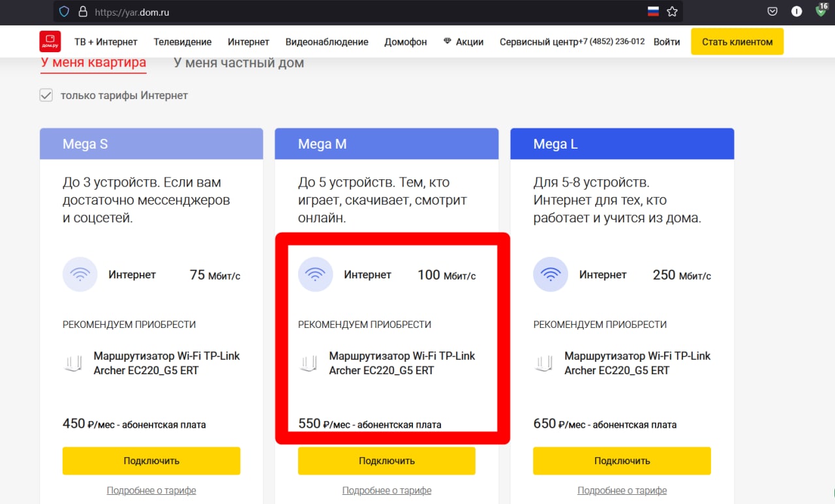The height and width of the screenshot is (504, 835).
Task: Click the Wi-Fi icon in Mega M card
Action: [x=316, y=274]
